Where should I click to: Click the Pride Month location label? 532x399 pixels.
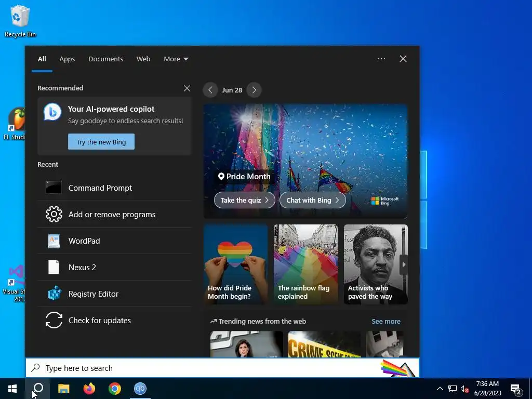tap(244, 177)
